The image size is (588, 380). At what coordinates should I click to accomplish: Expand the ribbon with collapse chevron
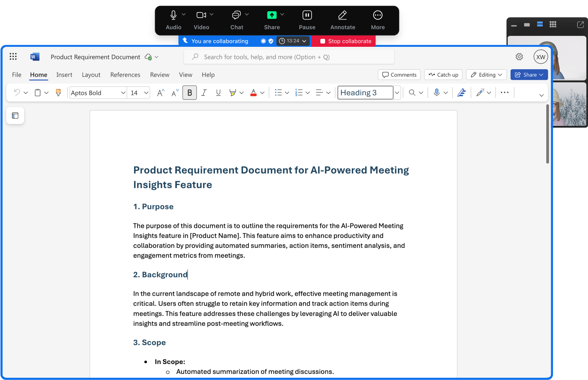coord(541,95)
